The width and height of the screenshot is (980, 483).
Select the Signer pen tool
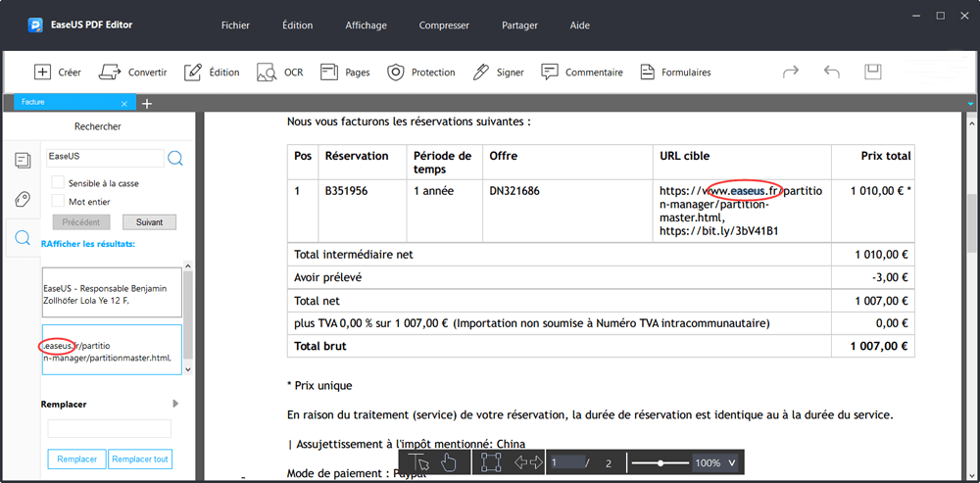480,72
